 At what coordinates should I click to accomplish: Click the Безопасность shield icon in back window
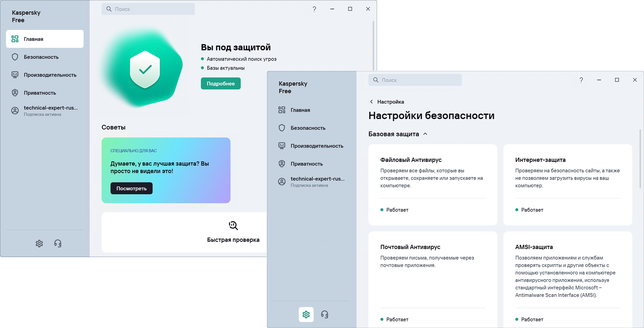[15, 57]
